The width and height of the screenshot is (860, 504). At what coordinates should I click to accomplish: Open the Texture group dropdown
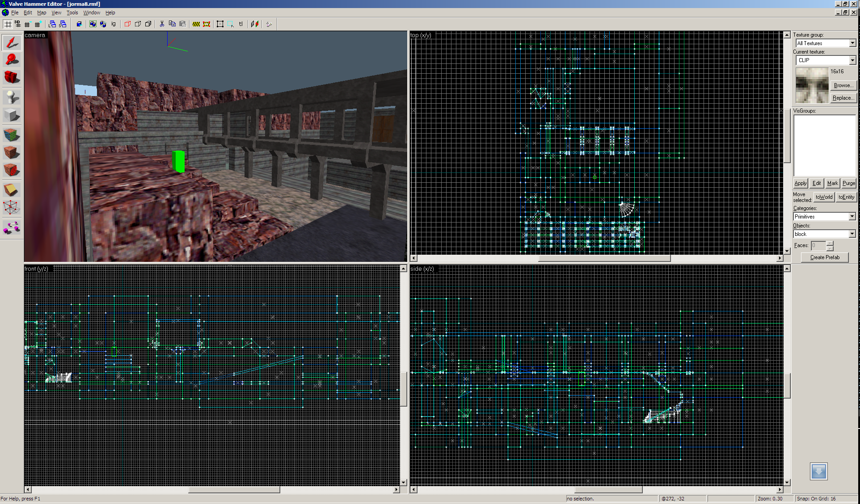coord(852,43)
